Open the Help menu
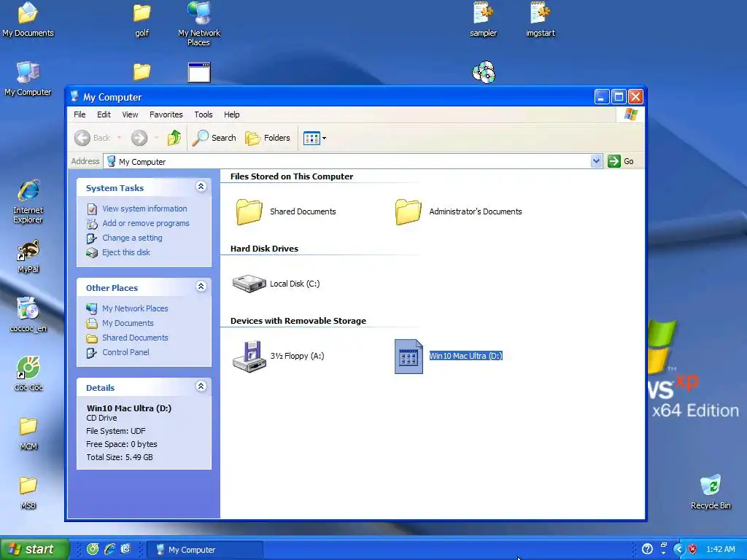This screenshot has width=747, height=560. click(231, 114)
